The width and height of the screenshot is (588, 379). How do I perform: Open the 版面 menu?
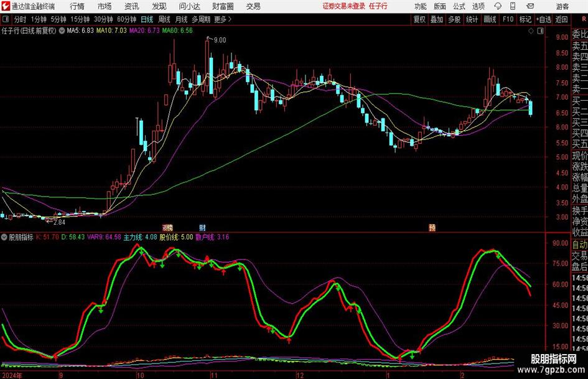click(x=440, y=6)
